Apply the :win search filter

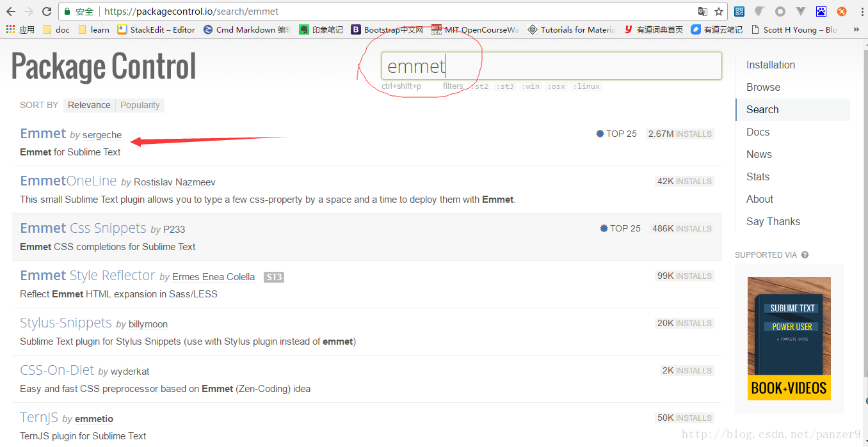(531, 86)
